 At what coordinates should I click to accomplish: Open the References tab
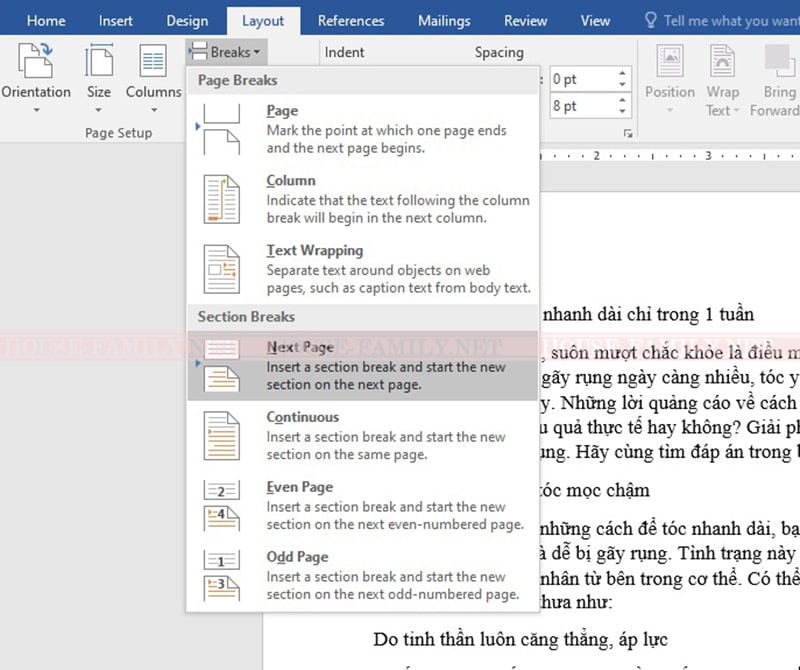click(x=351, y=21)
